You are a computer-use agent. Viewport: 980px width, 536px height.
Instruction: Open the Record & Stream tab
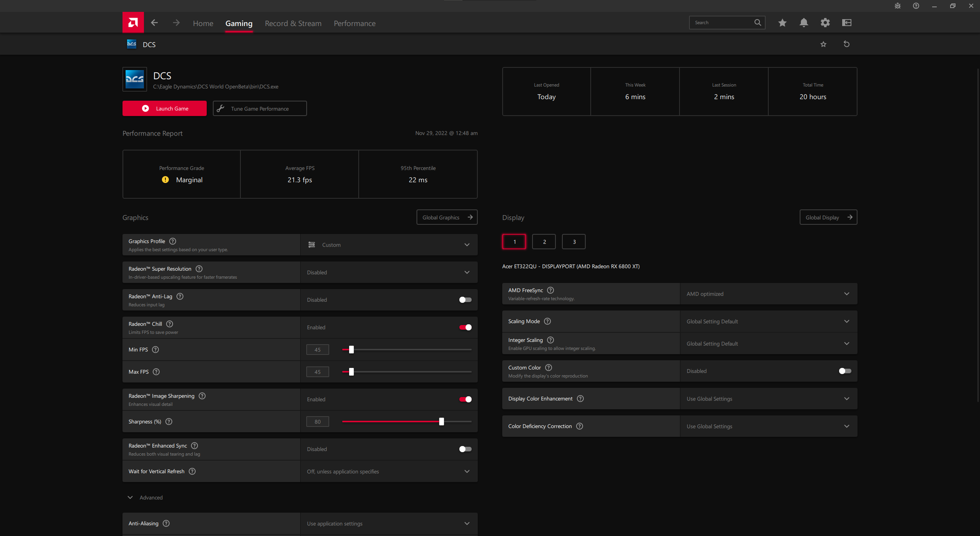(293, 23)
